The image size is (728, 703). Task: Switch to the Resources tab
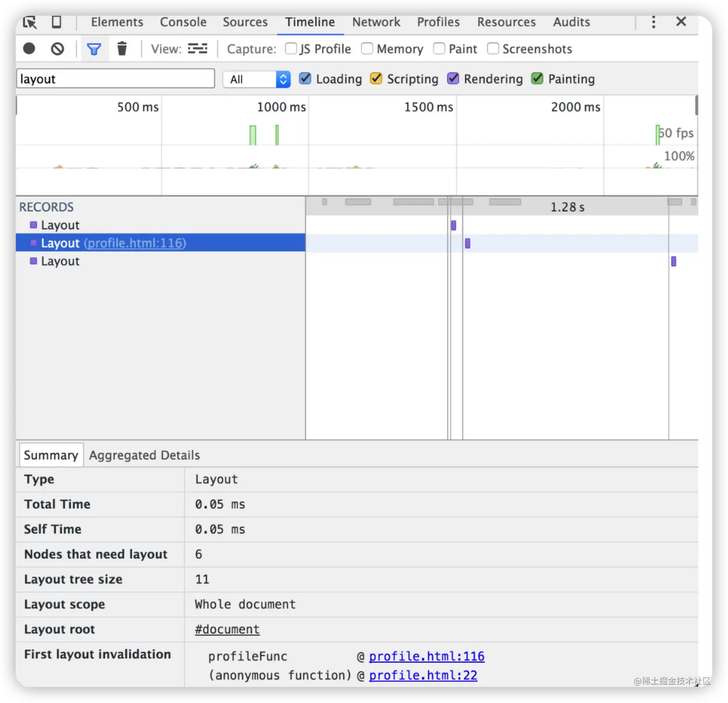tap(507, 22)
